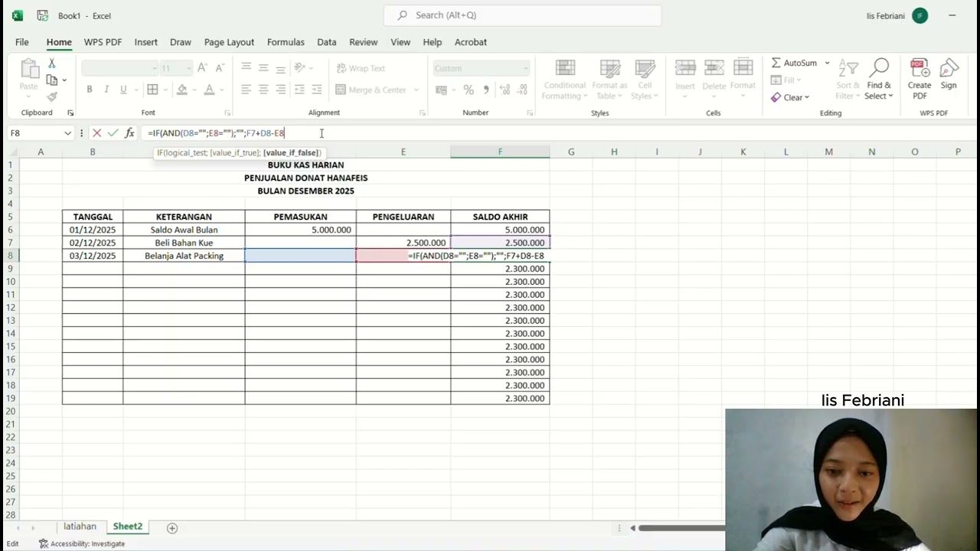Click inside the formula bar text
The width and height of the screenshot is (980, 551).
[216, 133]
